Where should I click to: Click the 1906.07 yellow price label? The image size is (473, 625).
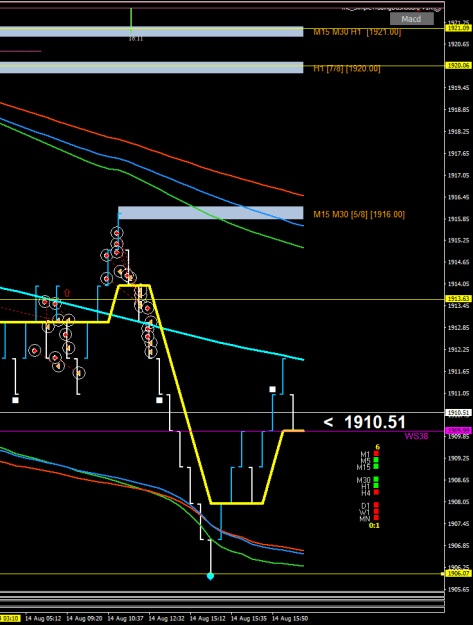(x=458, y=573)
